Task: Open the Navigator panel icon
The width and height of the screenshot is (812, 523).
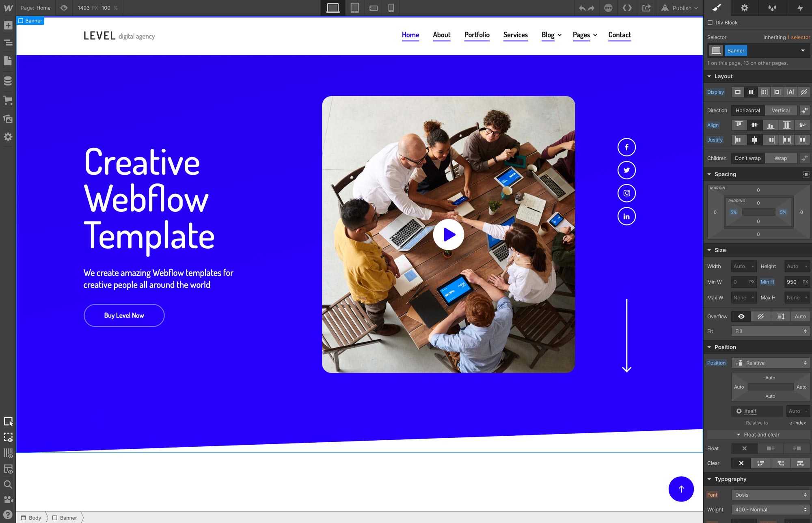Action: click(x=8, y=42)
